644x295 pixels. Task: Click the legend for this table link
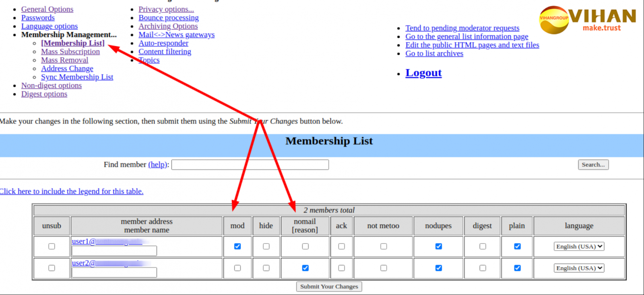pos(72,191)
